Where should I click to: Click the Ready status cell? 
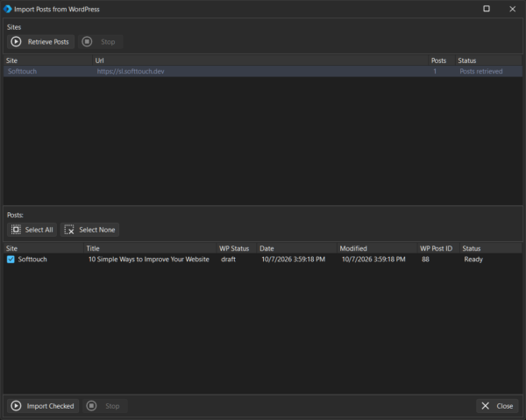[x=473, y=260]
